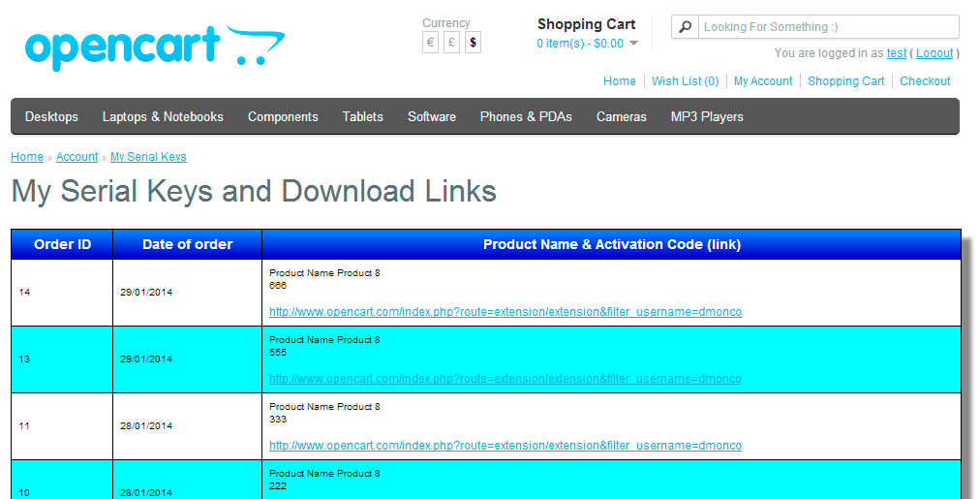Click Product Name Product 8 in order 14
The image size is (980, 499).
324,273
